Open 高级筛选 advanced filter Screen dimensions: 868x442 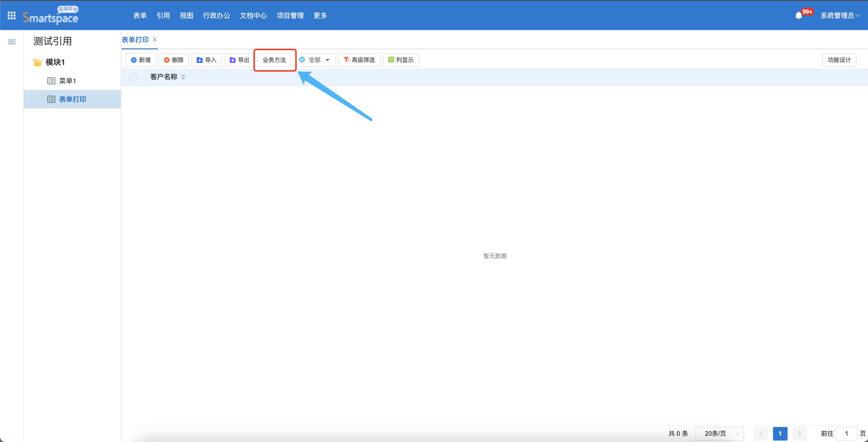point(359,60)
